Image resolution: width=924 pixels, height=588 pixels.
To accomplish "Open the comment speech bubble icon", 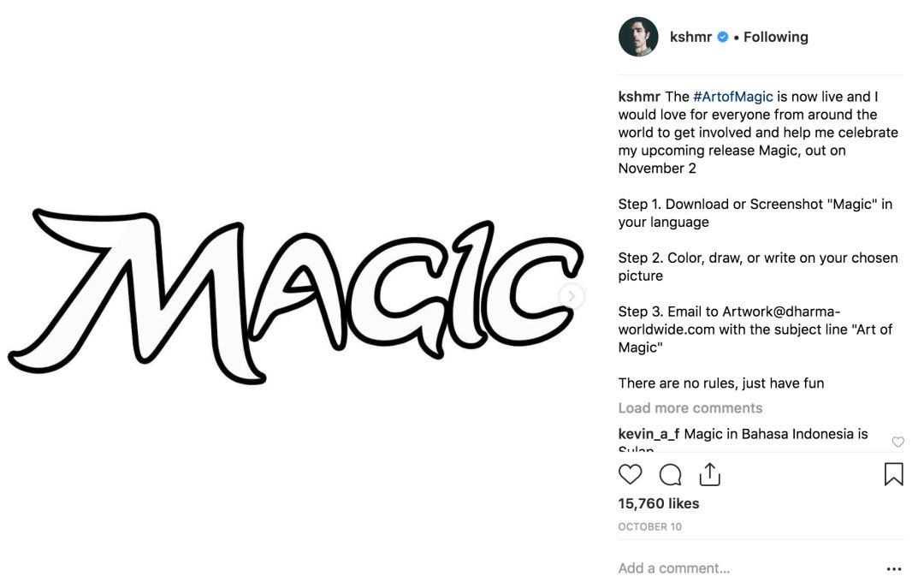I will tap(670, 474).
